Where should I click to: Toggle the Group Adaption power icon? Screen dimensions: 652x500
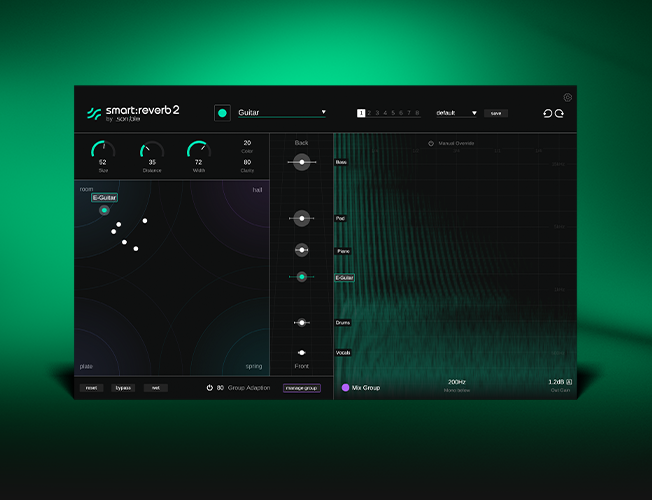210,388
